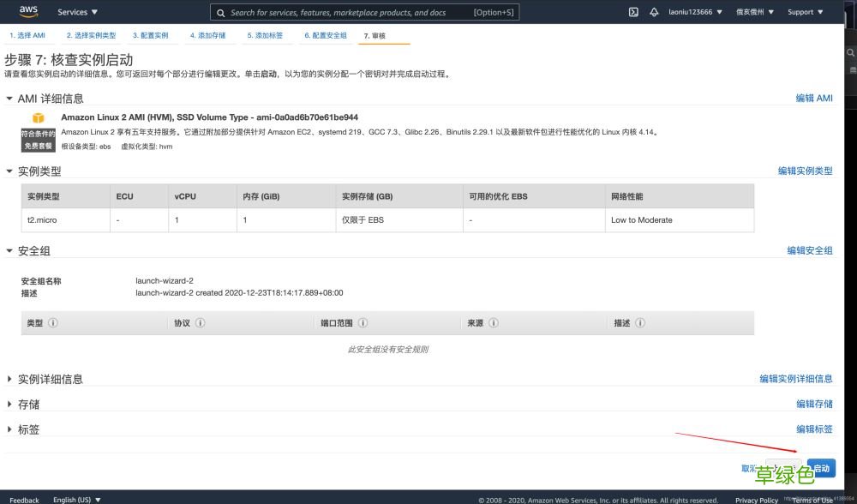Open the notifications bell icon

pyautogui.click(x=654, y=12)
